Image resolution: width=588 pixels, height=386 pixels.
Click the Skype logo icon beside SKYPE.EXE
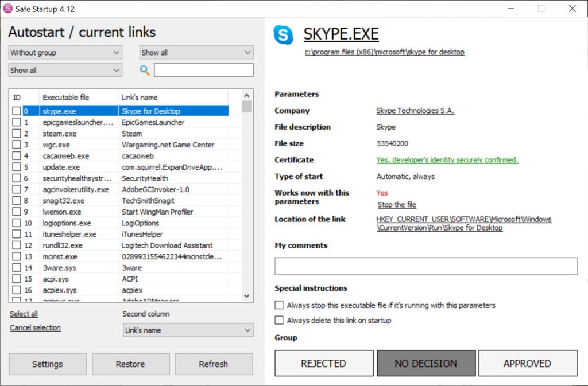284,35
